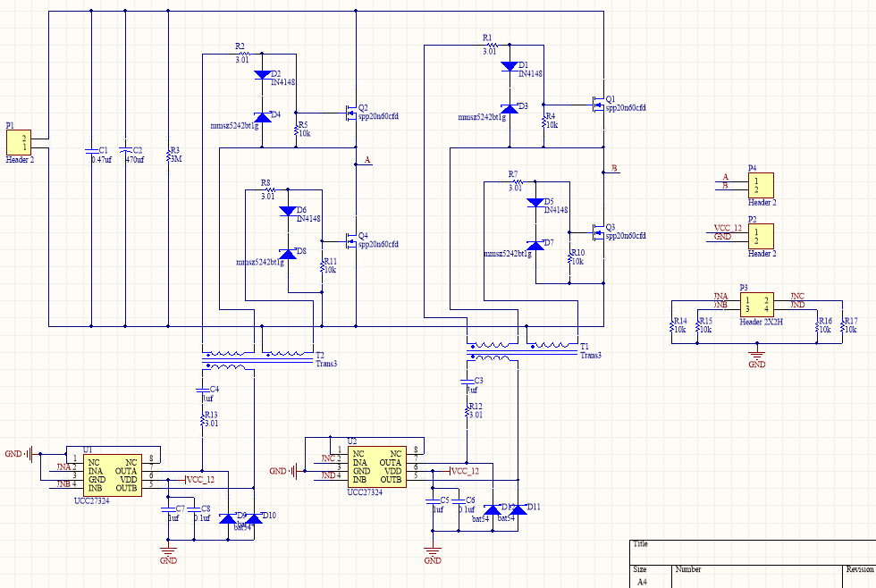Click VCC_12 net label on P2 header
876x588 pixels.
(x=728, y=229)
